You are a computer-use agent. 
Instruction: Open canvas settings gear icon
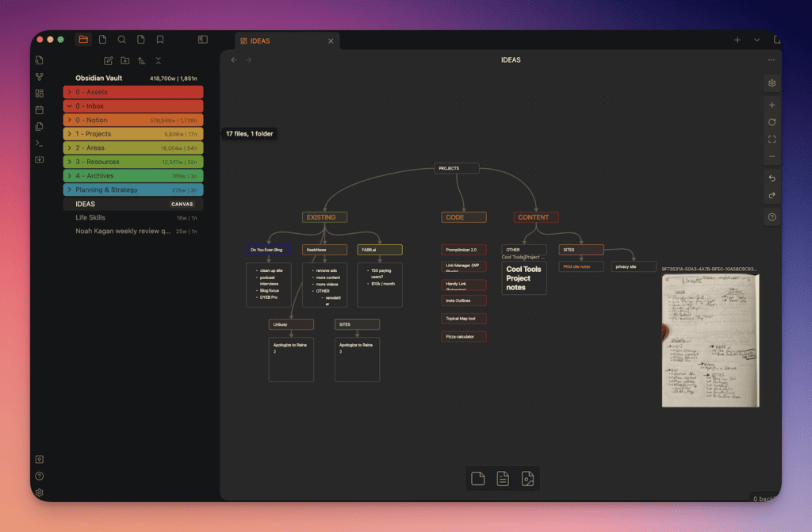click(772, 83)
